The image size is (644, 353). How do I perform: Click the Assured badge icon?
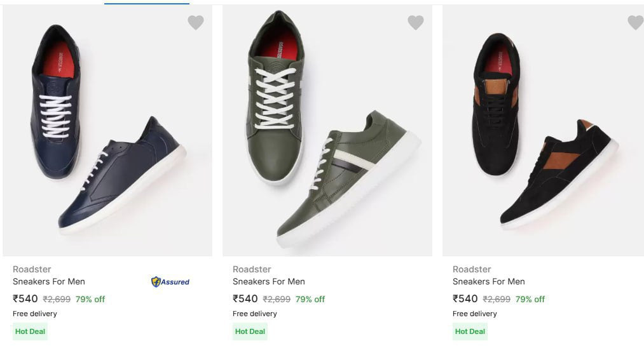coord(170,282)
